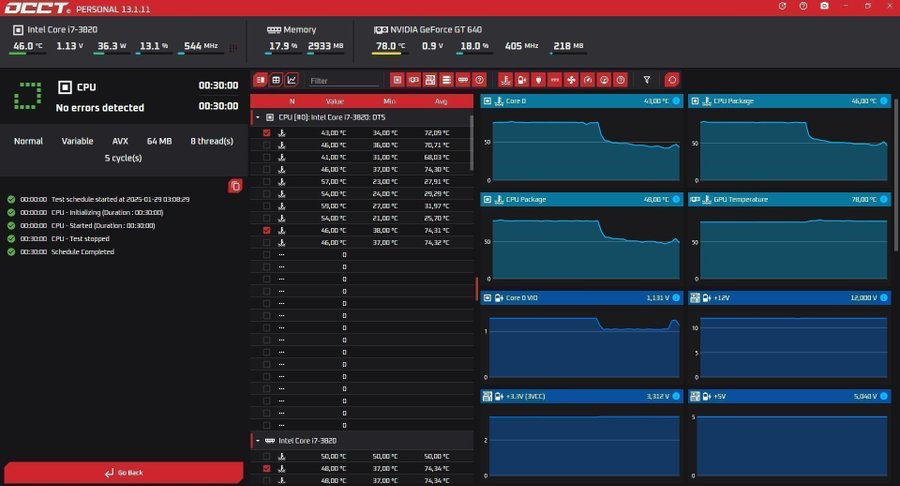This screenshot has width=900, height=486.
Task: Check the 57,00 °C sensor row checkbox
Action: [266, 181]
